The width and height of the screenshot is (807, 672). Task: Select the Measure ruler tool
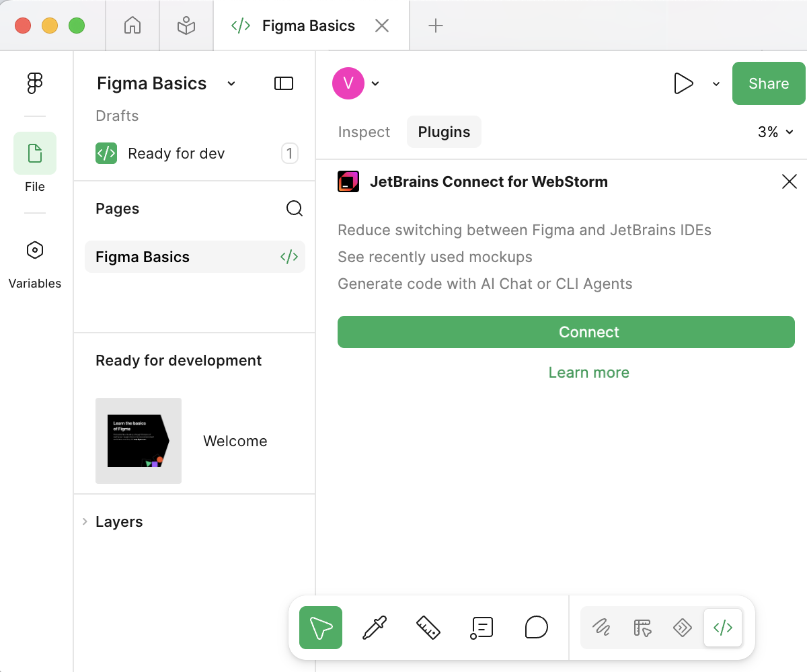pyautogui.click(x=428, y=628)
